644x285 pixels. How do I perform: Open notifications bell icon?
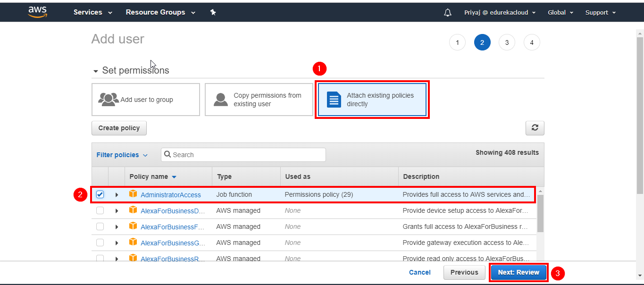point(448,13)
